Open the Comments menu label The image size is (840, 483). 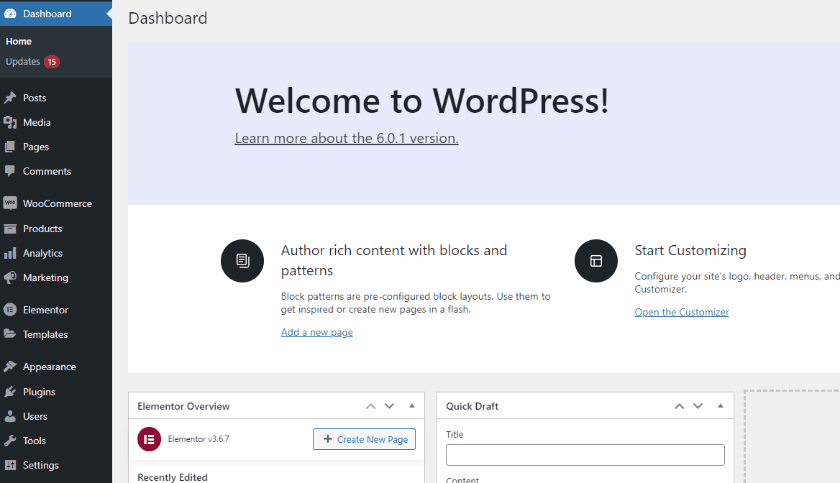tap(47, 171)
